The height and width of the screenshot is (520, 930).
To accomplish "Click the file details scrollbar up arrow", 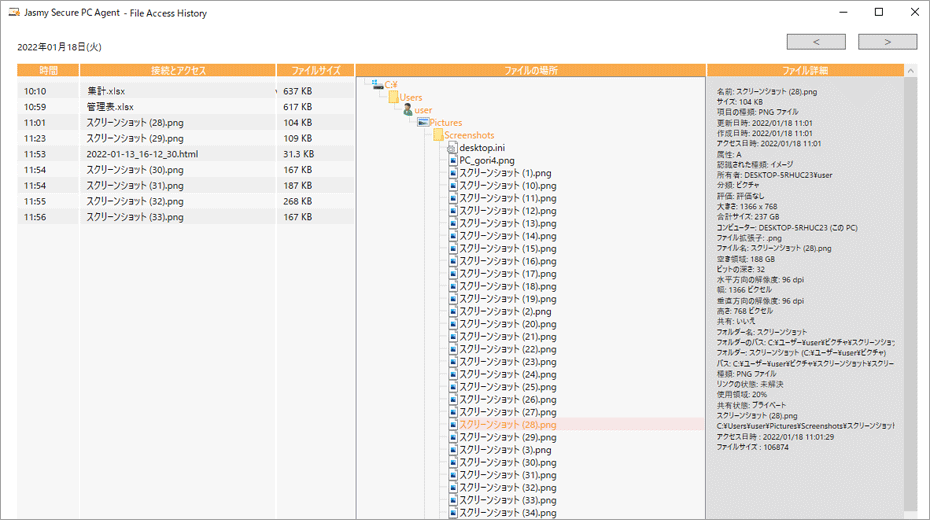I will [x=911, y=71].
